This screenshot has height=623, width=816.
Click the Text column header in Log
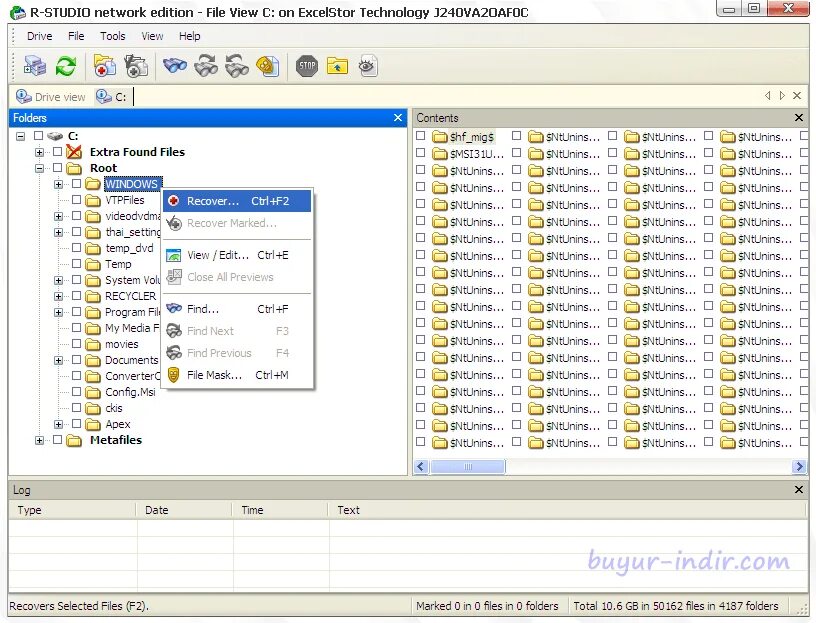tap(567, 511)
